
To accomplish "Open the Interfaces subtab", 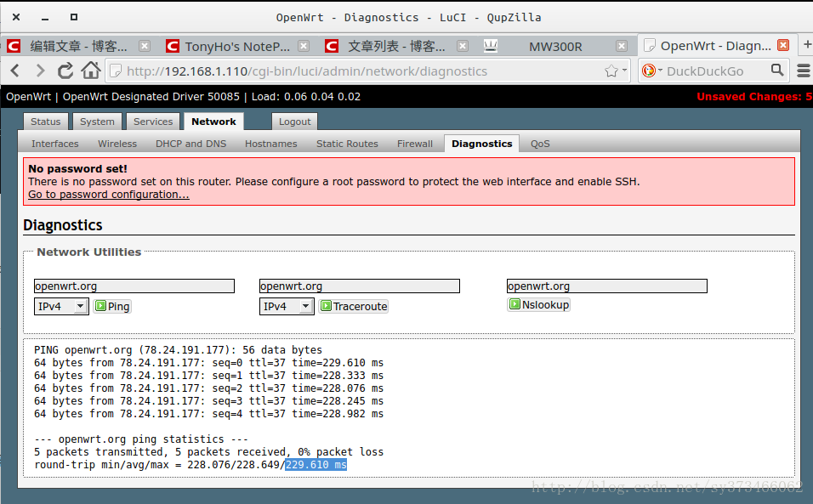I will (55, 144).
